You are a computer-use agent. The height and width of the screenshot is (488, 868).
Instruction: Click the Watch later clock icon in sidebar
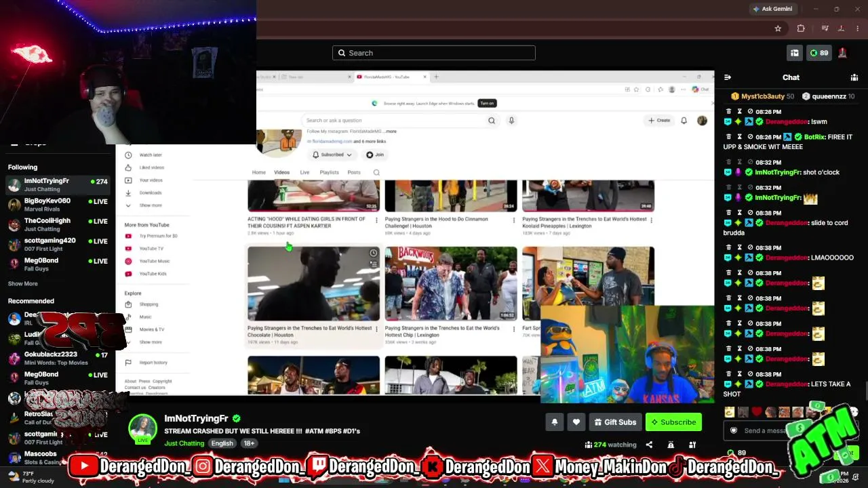point(128,155)
